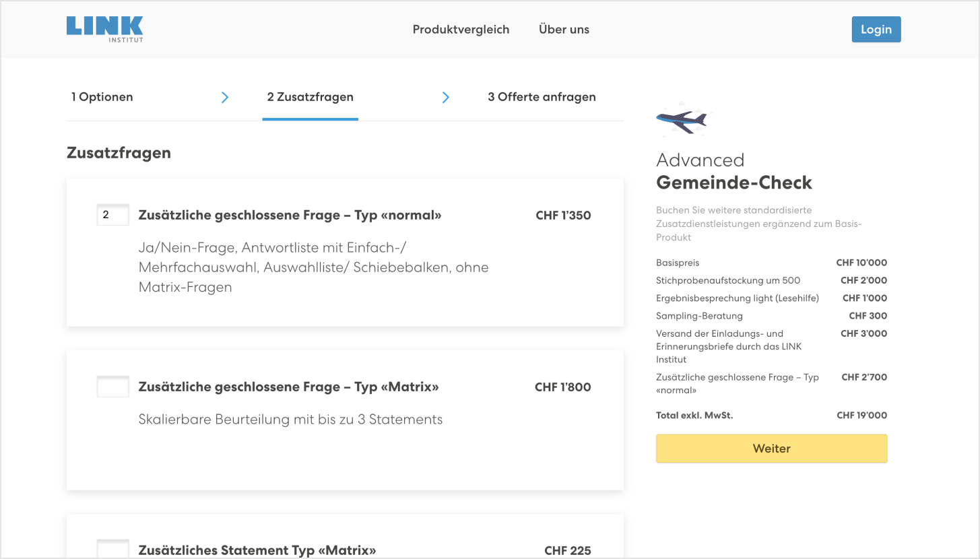Image resolution: width=980 pixels, height=559 pixels.
Task: Click title Zusätzliches Statement Typ «Matrix»
Action: (x=257, y=550)
